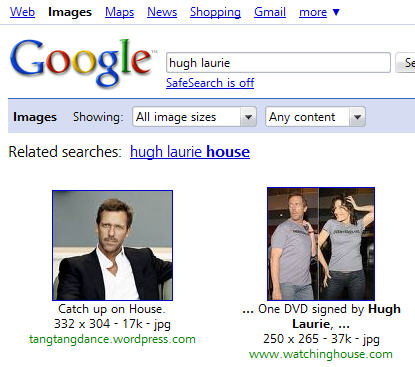Open the Web search tab

click(x=22, y=12)
